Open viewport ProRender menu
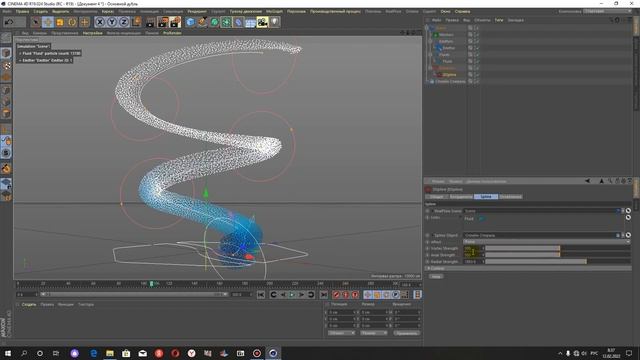 [x=172, y=33]
